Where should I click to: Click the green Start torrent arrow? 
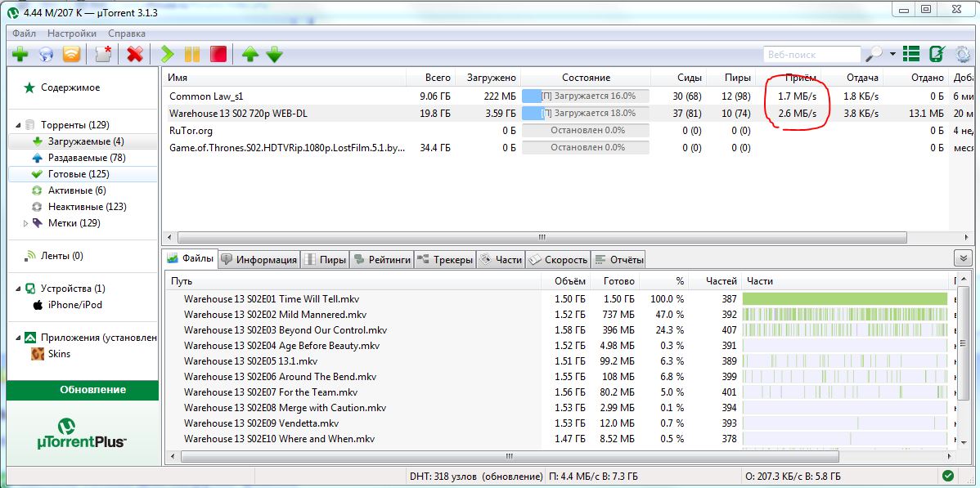click(x=167, y=55)
